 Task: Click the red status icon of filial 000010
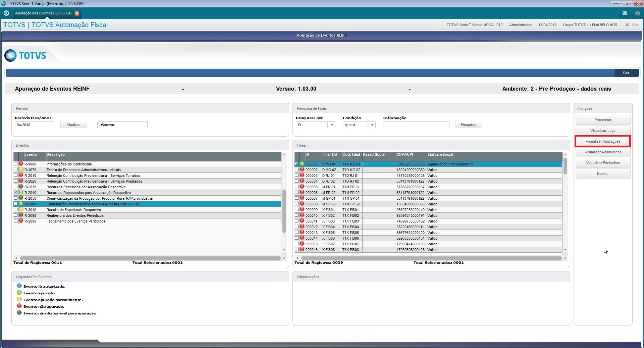coord(302,215)
